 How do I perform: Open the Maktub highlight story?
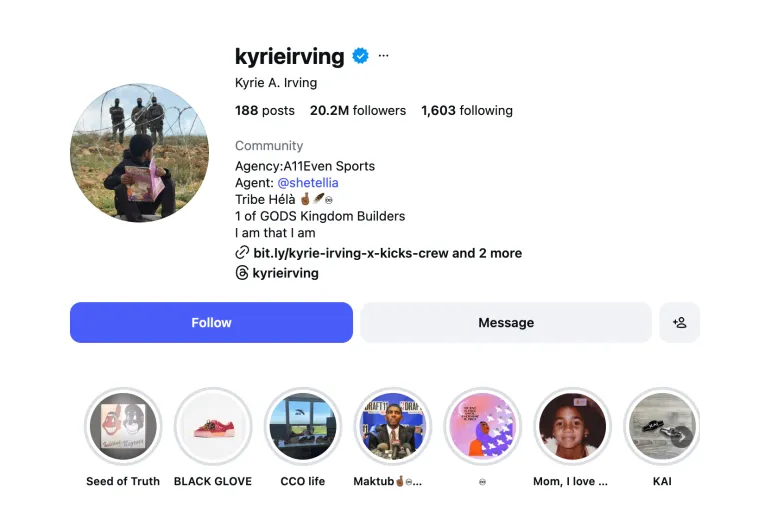393,426
